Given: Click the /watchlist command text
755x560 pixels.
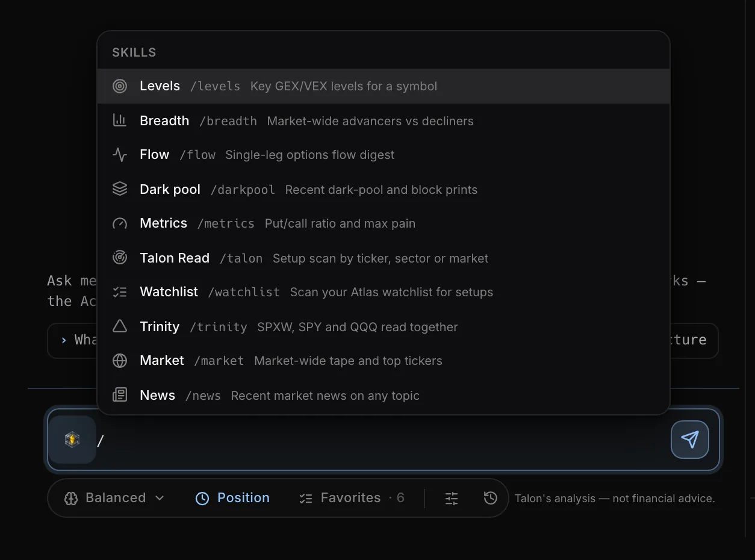Looking at the screenshot, I should coord(244,292).
